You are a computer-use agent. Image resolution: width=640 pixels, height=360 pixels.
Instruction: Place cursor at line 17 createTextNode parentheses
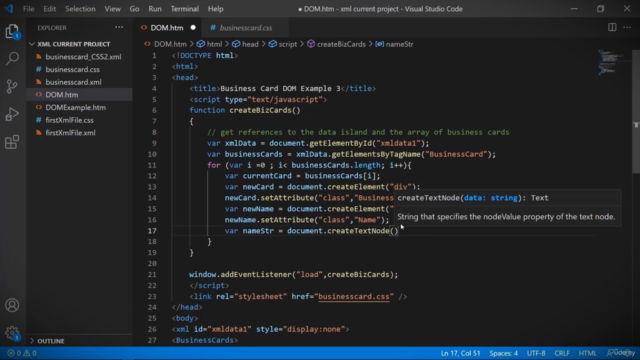click(x=394, y=231)
